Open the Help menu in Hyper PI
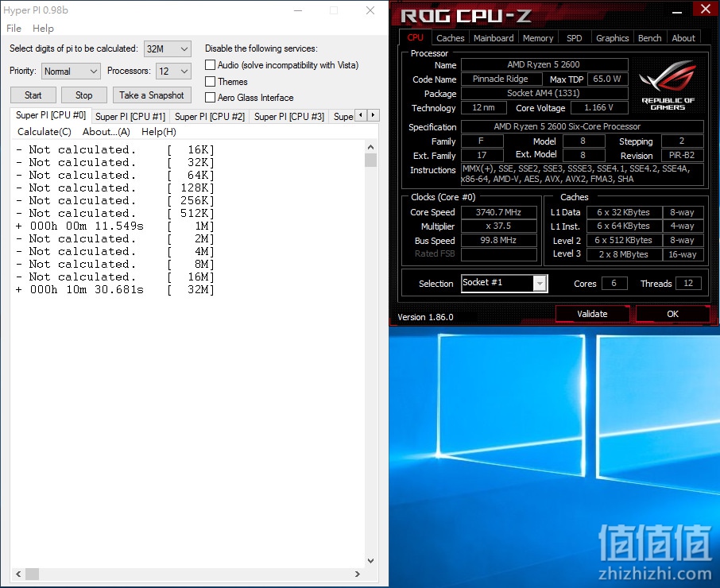720x588 pixels. click(x=43, y=29)
